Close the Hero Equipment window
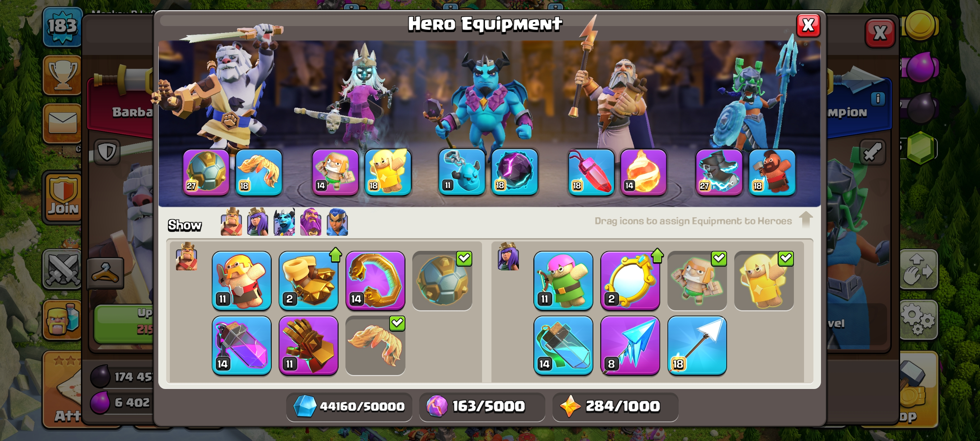Screen dimensions: 980x441 [808, 26]
